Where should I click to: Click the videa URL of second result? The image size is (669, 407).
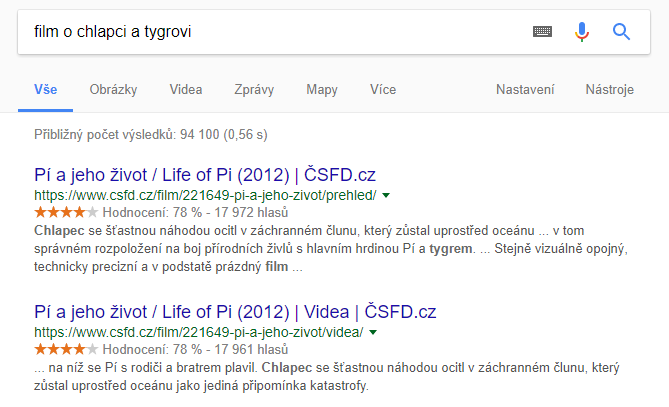[199, 332]
